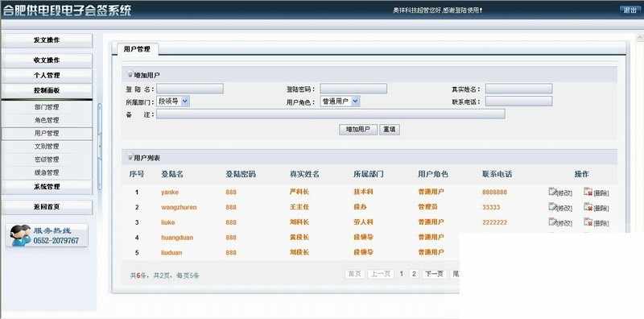Screen dimensions: 644x319
Task: Click the hotline number 0552-2079767
Action: click(x=56, y=241)
